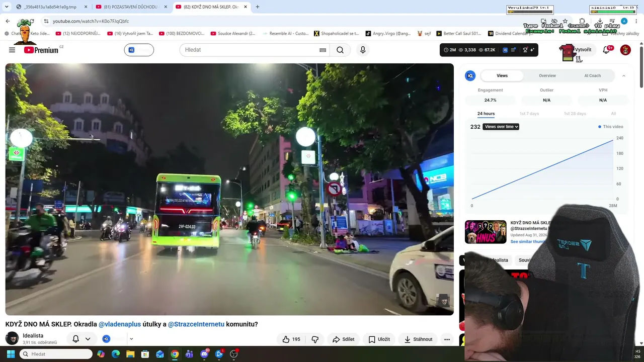Screen dimensions: 644x362
Task: Start voice search with the microphone
Action: pos(363,50)
